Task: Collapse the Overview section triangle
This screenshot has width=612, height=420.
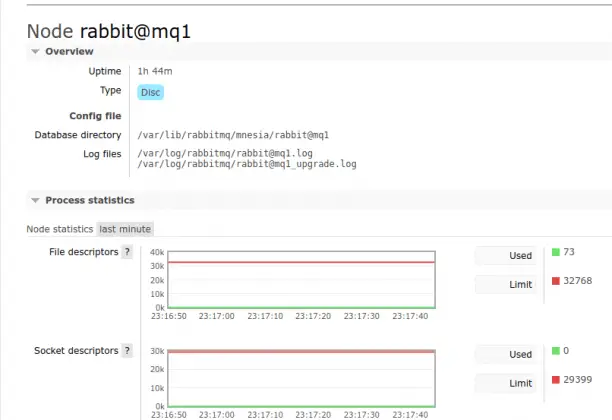Action: [x=35, y=51]
